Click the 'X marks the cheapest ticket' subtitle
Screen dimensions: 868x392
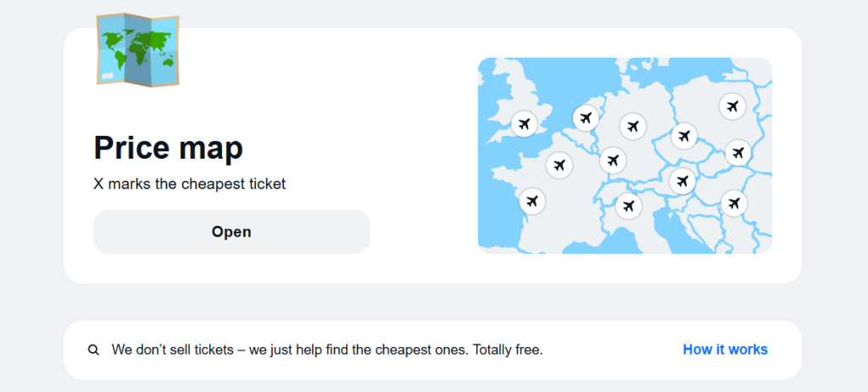(190, 183)
